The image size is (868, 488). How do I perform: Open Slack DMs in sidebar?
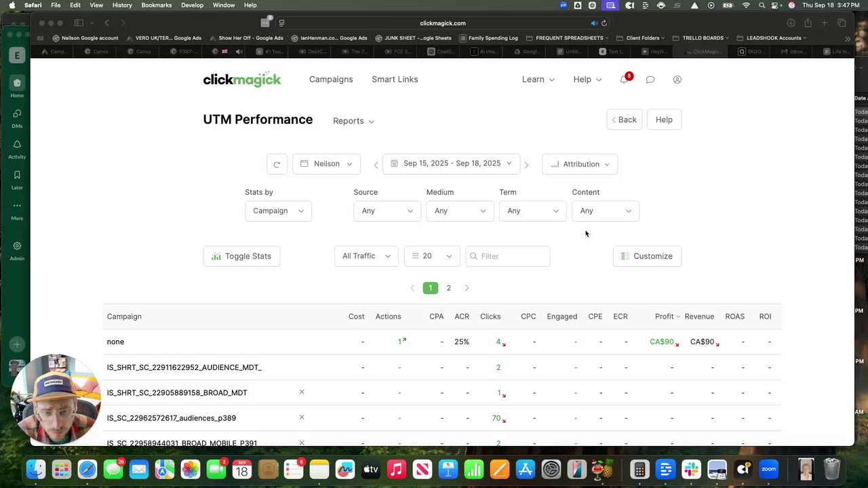click(17, 117)
